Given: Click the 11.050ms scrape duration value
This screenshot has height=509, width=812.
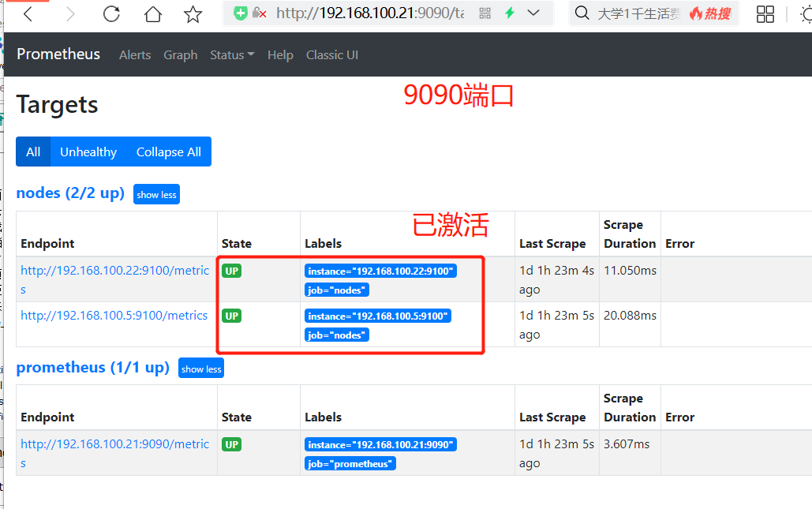Looking at the screenshot, I should pos(630,271).
